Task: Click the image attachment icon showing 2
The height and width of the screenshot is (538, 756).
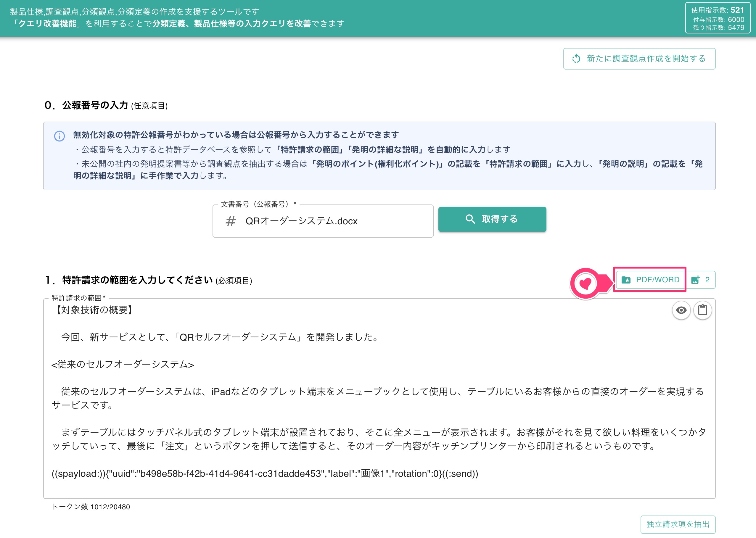Action: click(700, 280)
